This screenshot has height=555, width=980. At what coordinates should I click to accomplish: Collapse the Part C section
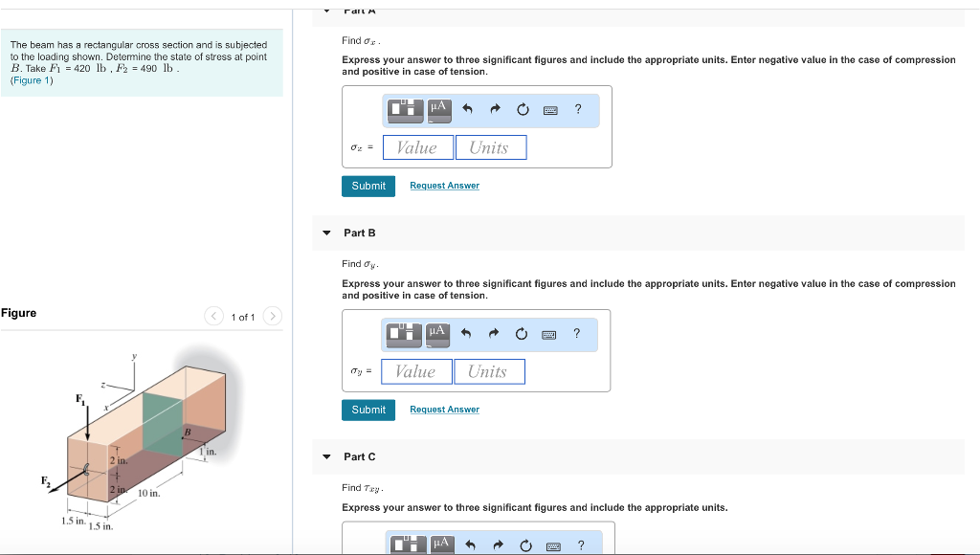[326, 456]
